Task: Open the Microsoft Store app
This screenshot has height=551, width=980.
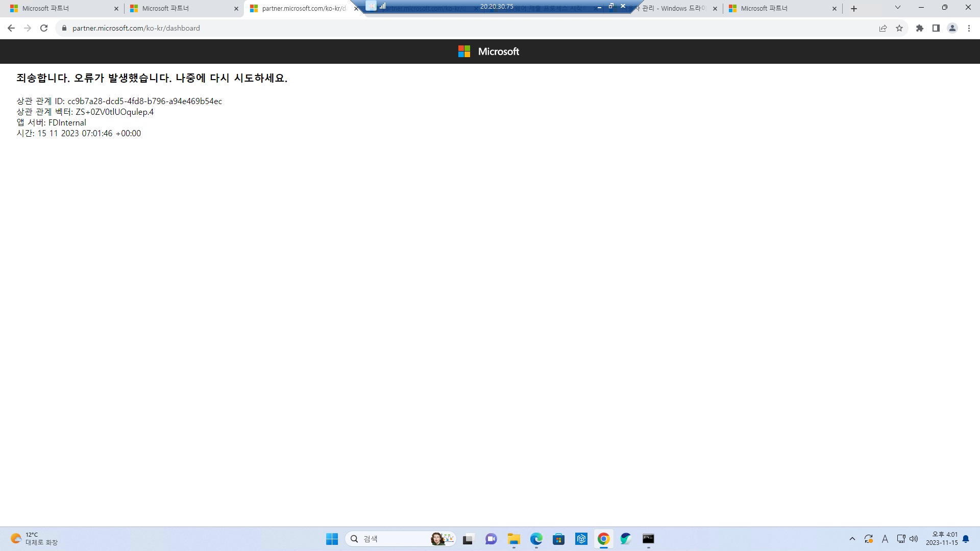Action: point(559,539)
